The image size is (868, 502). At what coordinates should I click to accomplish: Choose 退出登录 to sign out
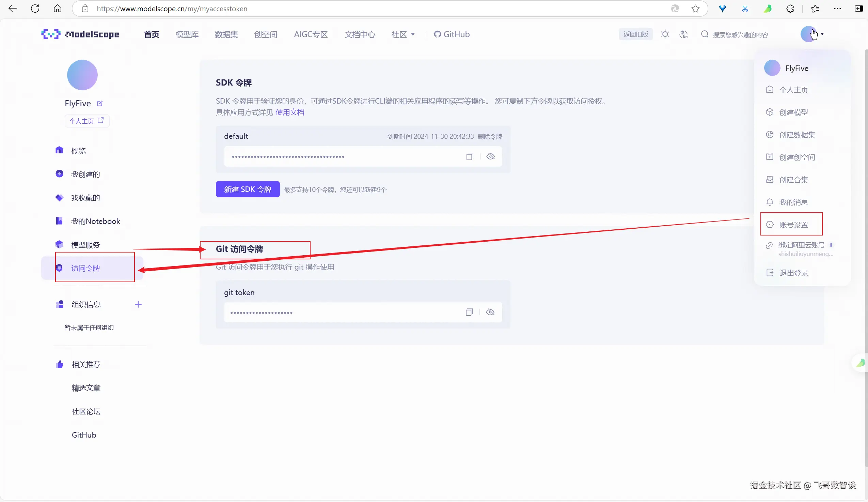point(794,273)
